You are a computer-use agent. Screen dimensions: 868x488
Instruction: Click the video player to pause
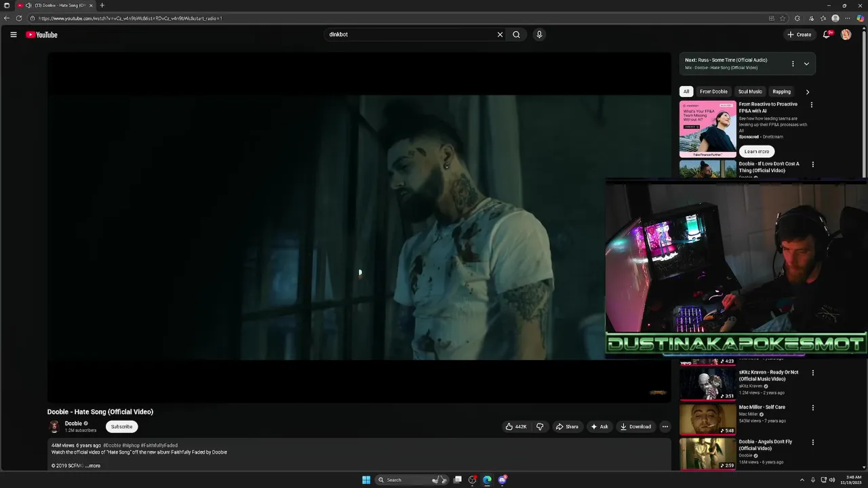[x=359, y=228]
